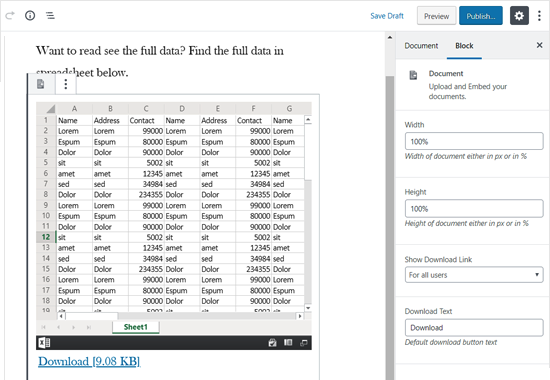Select column A header

pyautogui.click(x=74, y=108)
